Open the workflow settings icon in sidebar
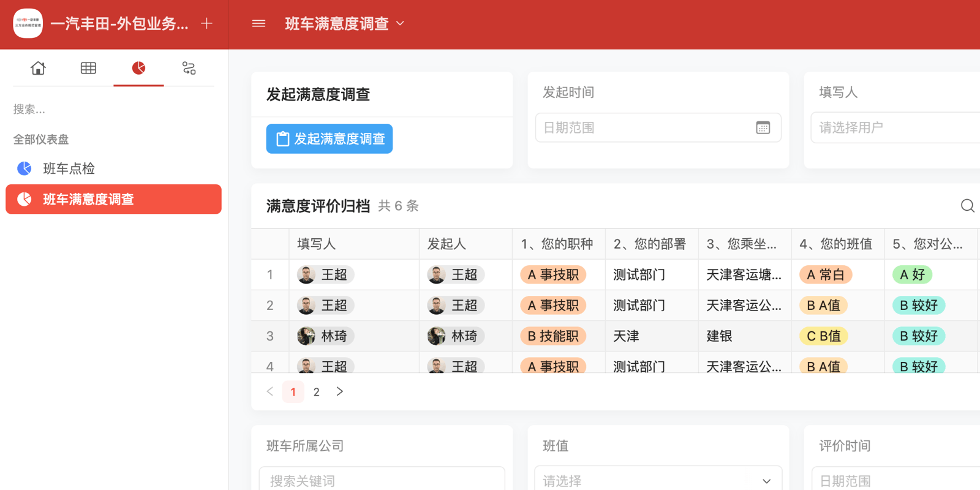This screenshot has width=980, height=490. click(x=189, y=68)
